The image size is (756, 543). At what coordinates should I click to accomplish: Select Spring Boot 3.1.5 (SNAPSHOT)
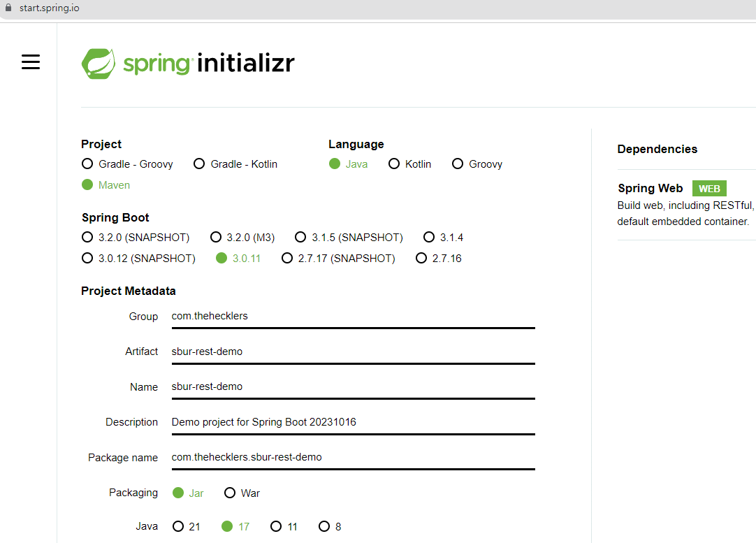(349, 238)
